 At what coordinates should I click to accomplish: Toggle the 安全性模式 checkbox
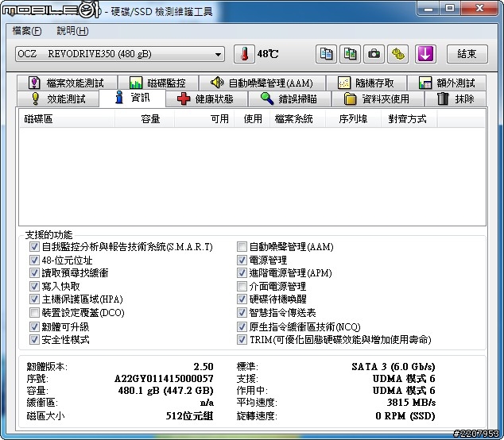click(x=34, y=339)
